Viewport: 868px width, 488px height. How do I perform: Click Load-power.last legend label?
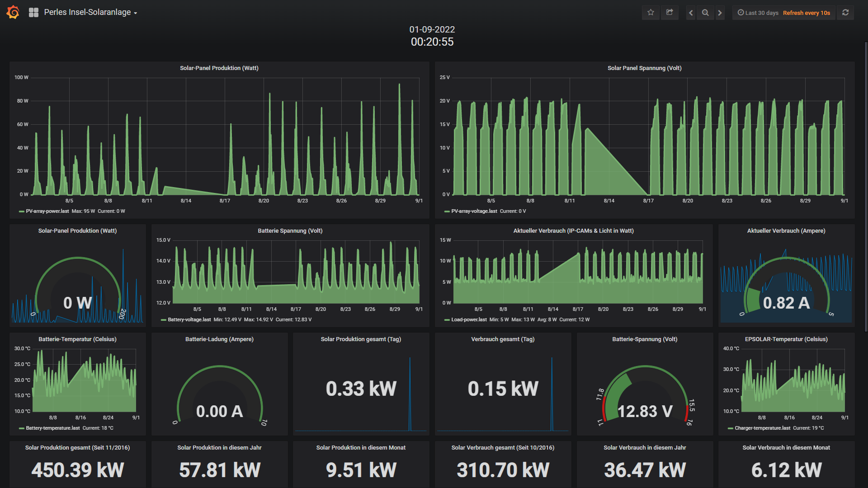click(x=469, y=319)
